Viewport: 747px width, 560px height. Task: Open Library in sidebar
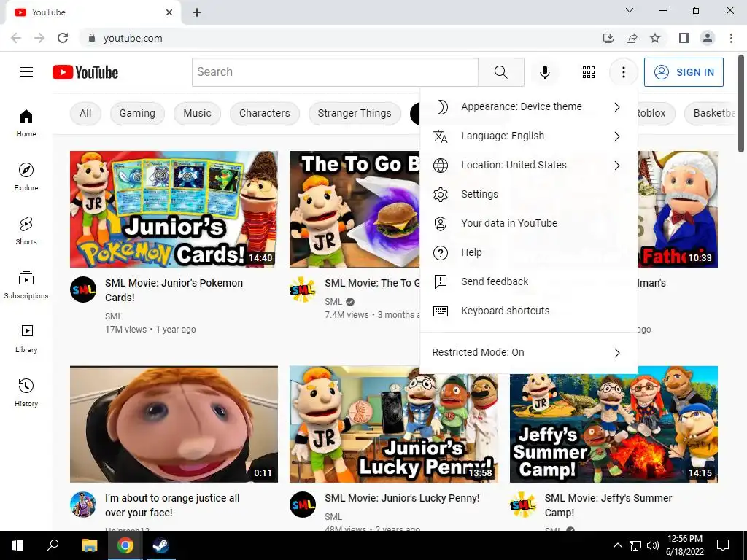(x=26, y=338)
